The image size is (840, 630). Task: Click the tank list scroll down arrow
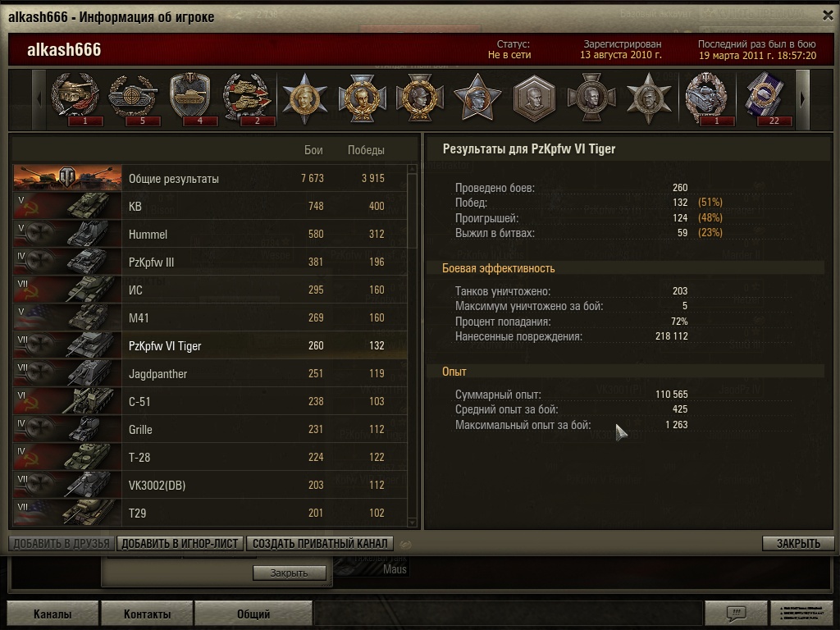point(412,522)
